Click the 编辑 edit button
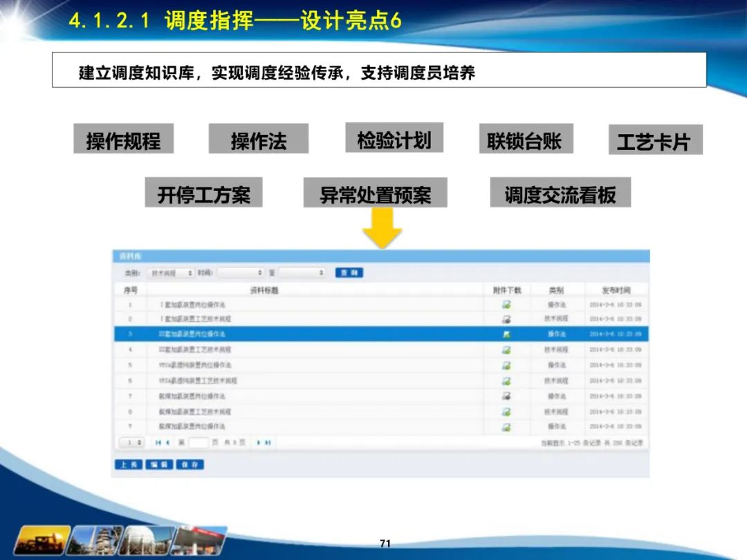 coord(159,465)
